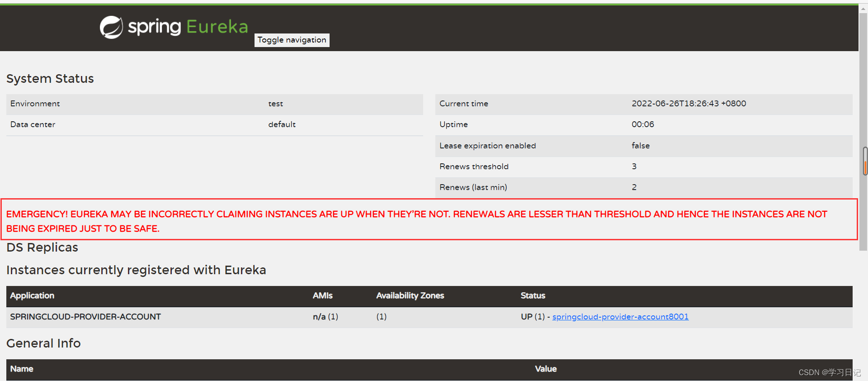Image resolution: width=868 pixels, height=381 pixels.
Task: Click the UP (1) status text
Action: click(x=533, y=317)
